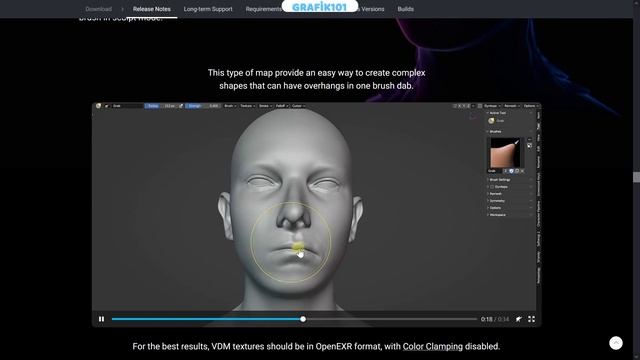Viewport: 640px width, 360px height.
Task: Adjust the Strength slider in header
Action: coord(203,106)
